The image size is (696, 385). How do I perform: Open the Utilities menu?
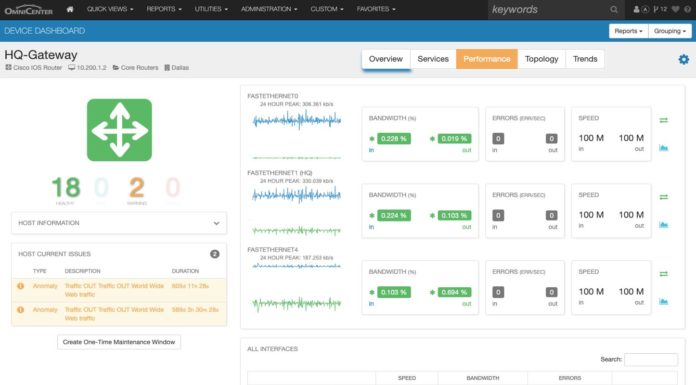click(x=211, y=9)
